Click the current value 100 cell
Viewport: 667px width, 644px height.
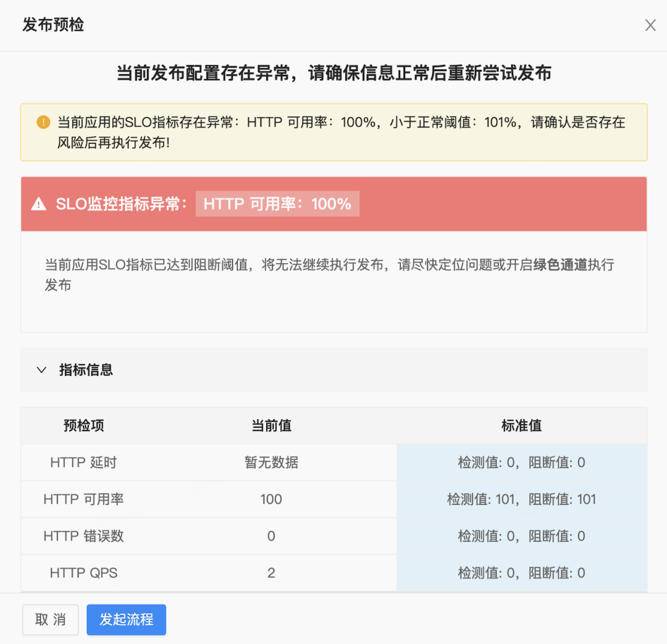[271, 499]
